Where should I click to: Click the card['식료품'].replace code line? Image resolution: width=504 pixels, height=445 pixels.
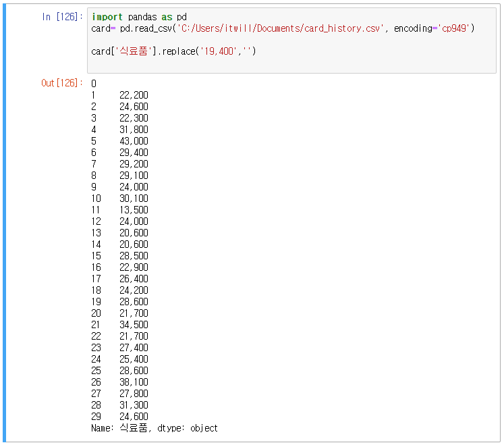(x=173, y=51)
